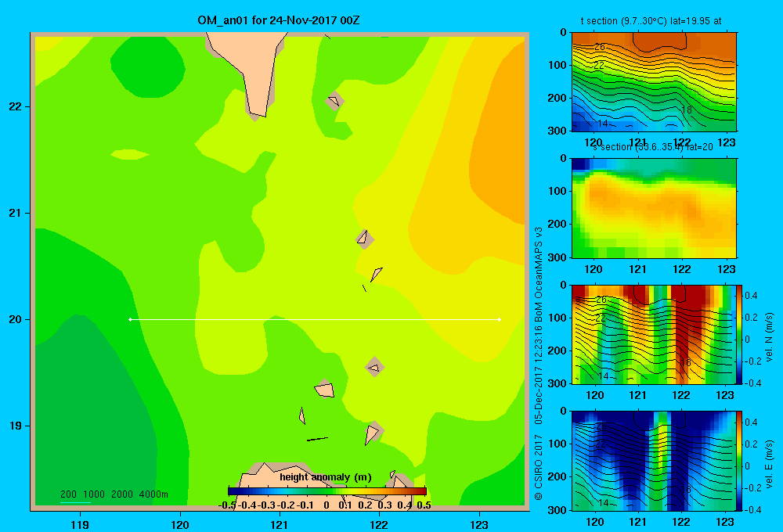The image size is (783, 532).
Task: Click longitude label 120 under main map
Action: point(180,525)
